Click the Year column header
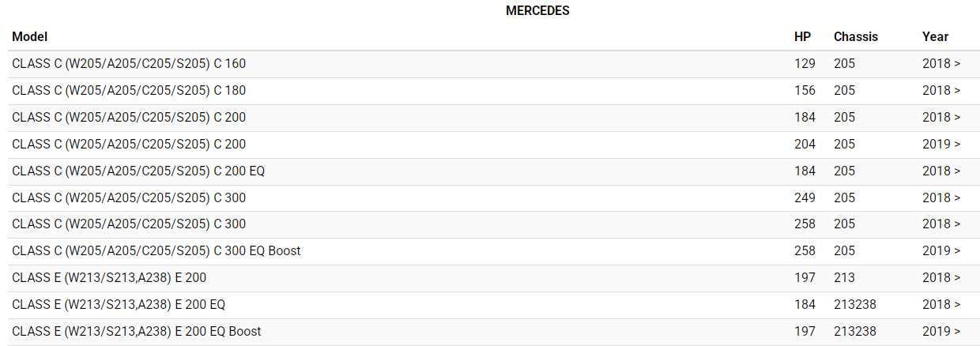This screenshot has width=980, height=346. pyautogui.click(x=935, y=36)
